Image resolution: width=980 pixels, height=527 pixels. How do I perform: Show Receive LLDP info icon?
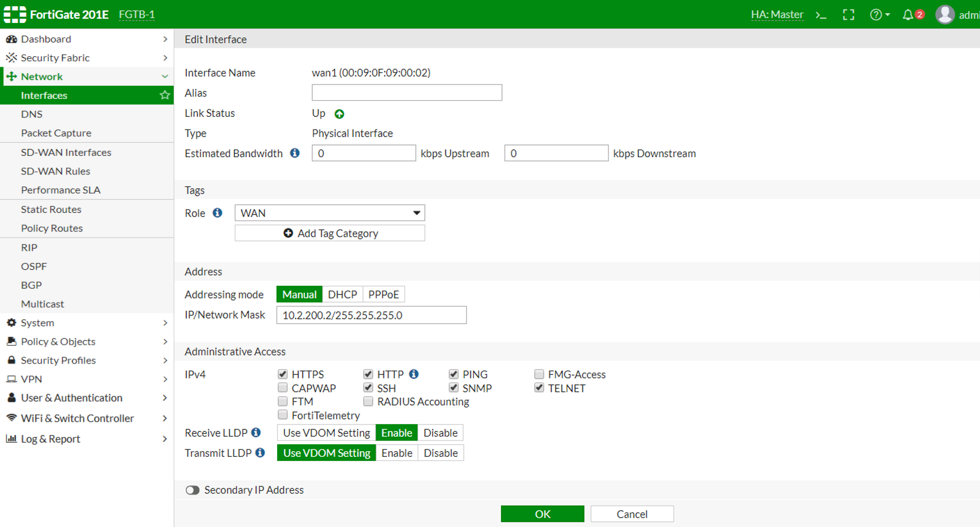(x=256, y=432)
